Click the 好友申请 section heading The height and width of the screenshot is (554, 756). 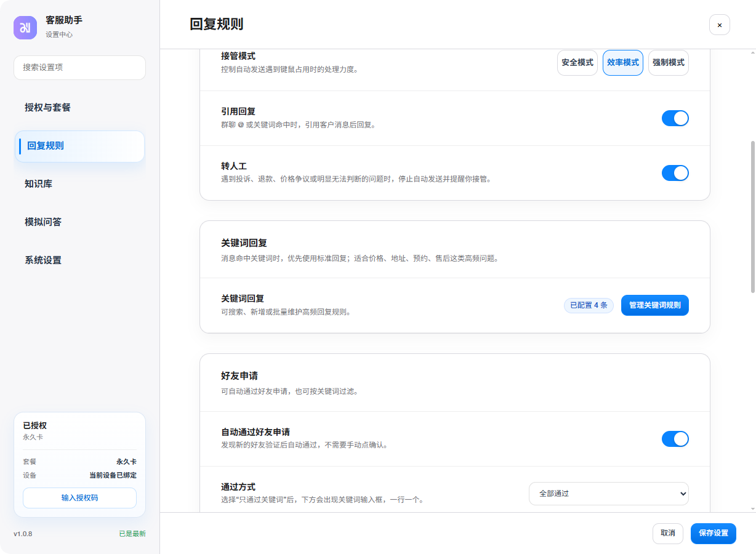(x=239, y=375)
